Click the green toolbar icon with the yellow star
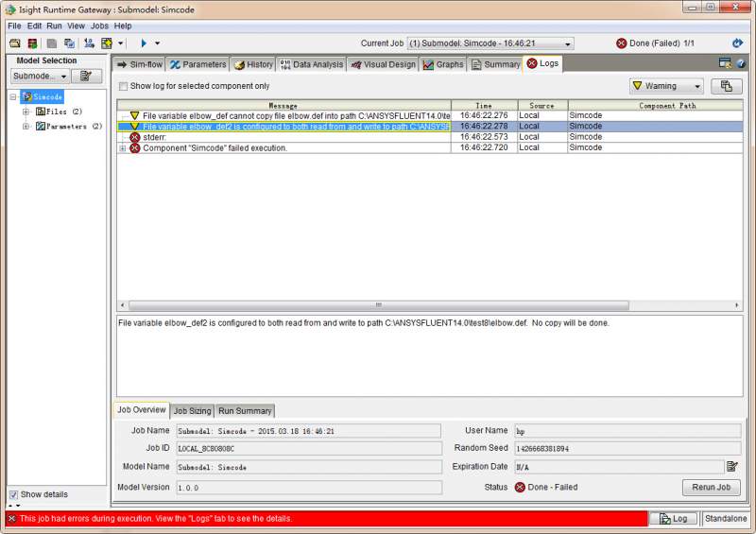Image resolution: width=756 pixels, height=534 pixels. [107, 43]
